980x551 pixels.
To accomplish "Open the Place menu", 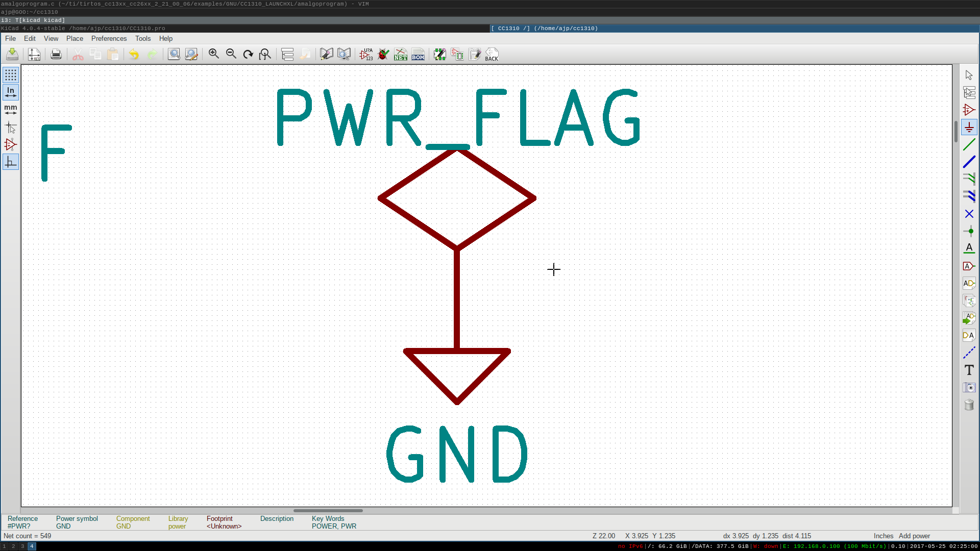I will (75, 38).
